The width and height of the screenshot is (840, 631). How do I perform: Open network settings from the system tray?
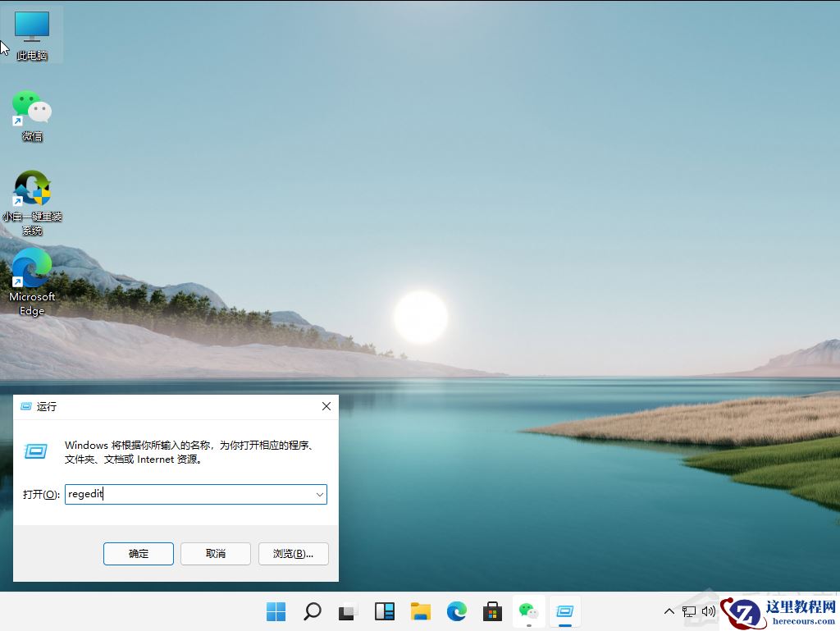coord(689,611)
